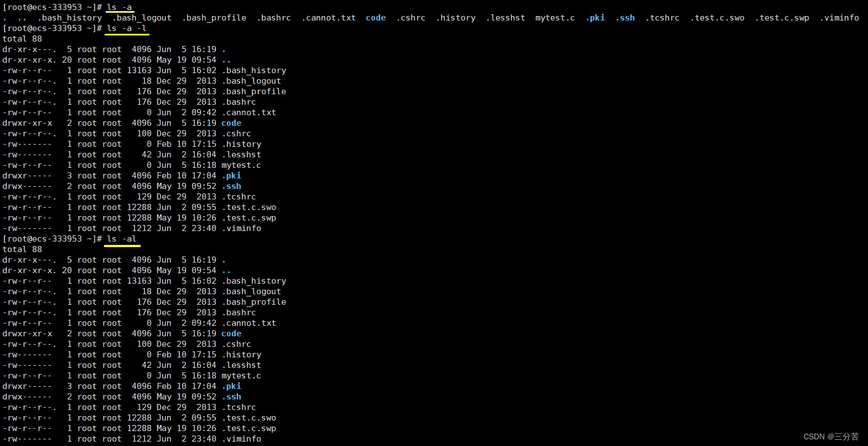Image resolution: width=868 pixels, height=446 pixels.
Task: Click blue 'code' in the 'ls -al' listing
Action: click(x=231, y=334)
